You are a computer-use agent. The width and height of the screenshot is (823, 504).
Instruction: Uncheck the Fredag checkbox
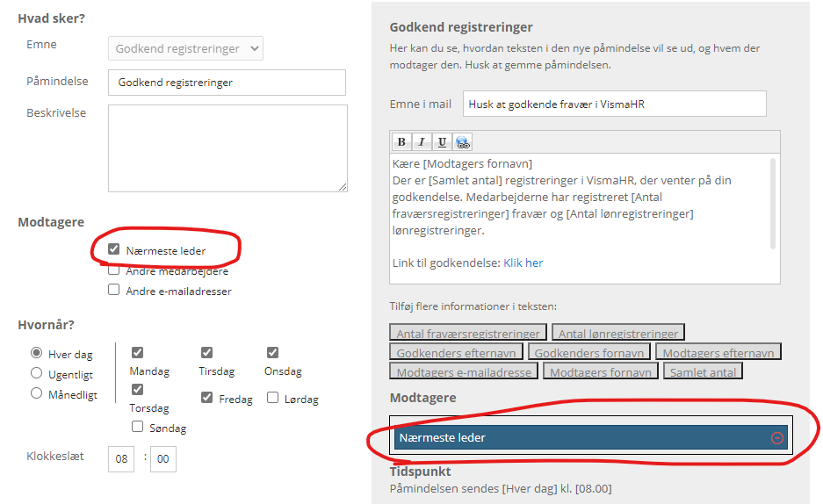pyautogui.click(x=206, y=398)
